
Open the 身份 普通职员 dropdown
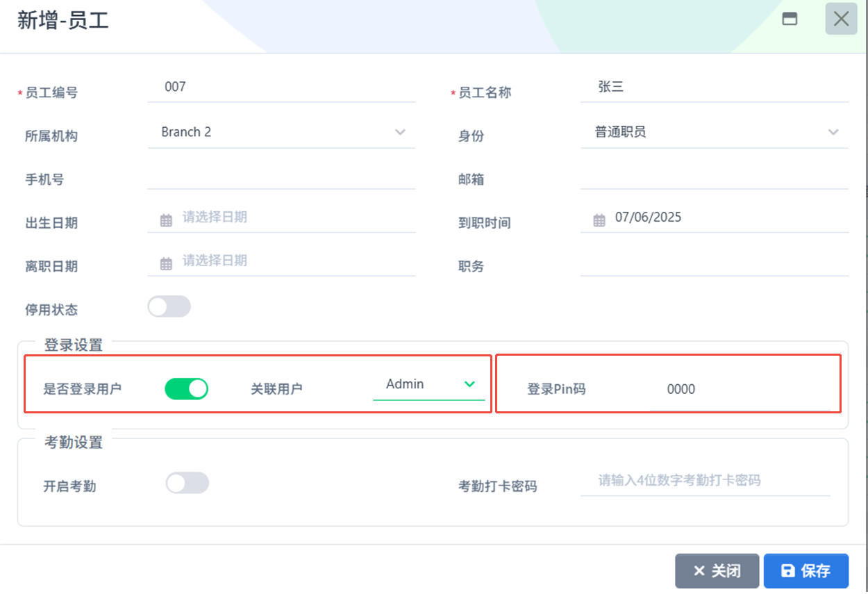pyautogui.click(x=715, y=132)
